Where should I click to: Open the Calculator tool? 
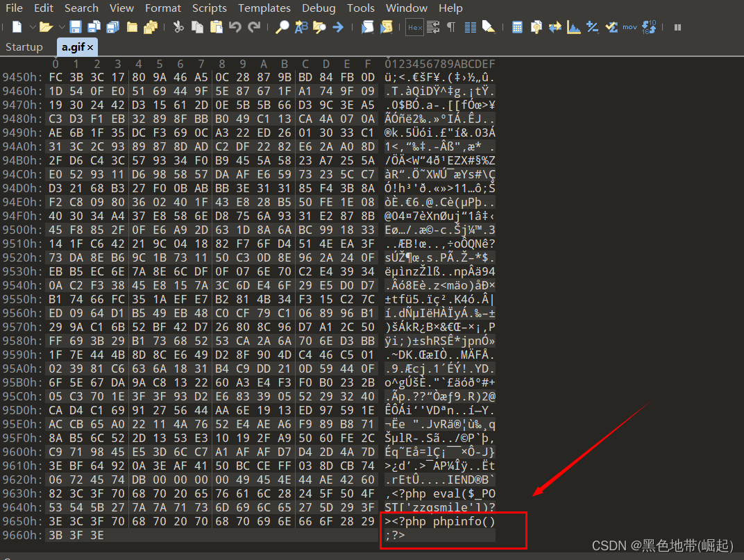tap(518, 27)
